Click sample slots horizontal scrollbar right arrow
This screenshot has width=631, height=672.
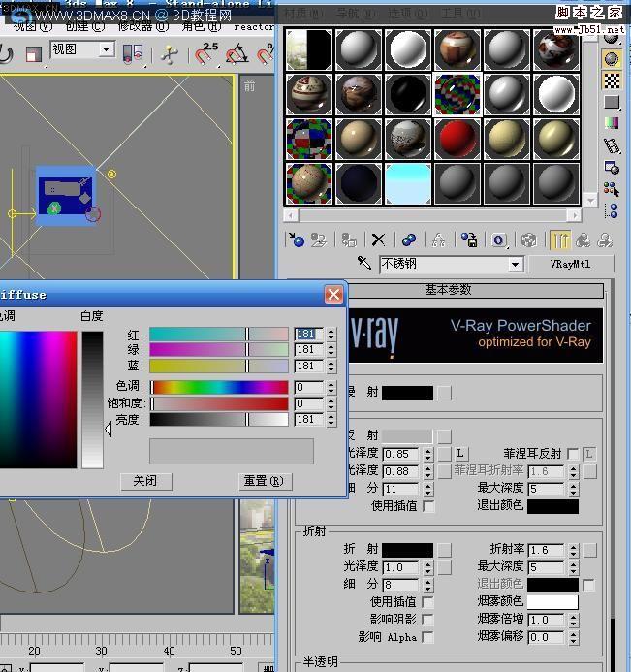point(574,215)
